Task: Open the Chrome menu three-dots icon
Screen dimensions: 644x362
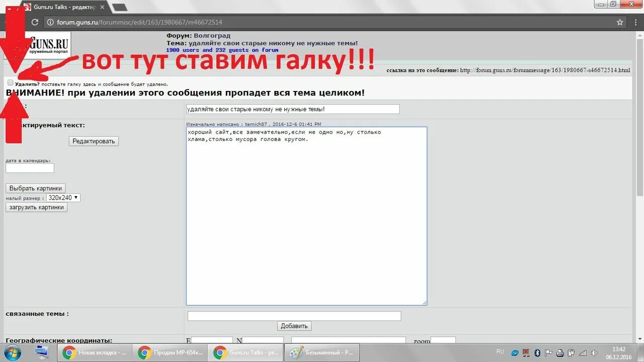Action: [x=635, y=22]
